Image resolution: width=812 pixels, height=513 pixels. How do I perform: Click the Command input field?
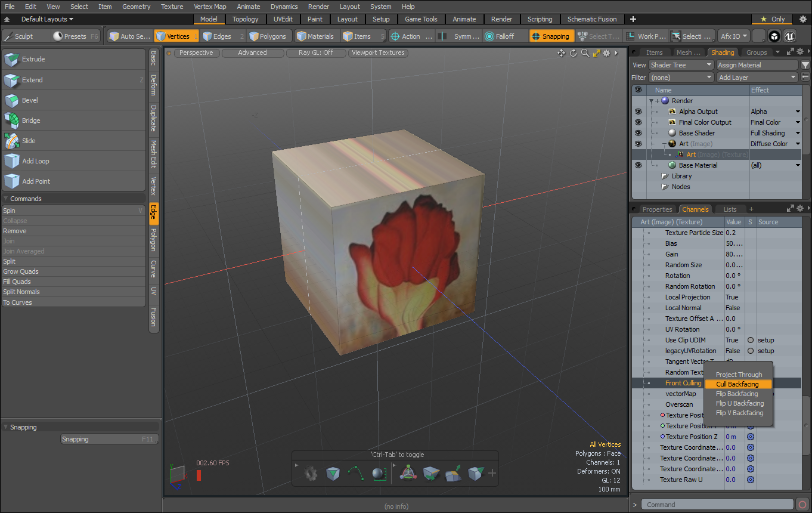click(x=717, y=505)
